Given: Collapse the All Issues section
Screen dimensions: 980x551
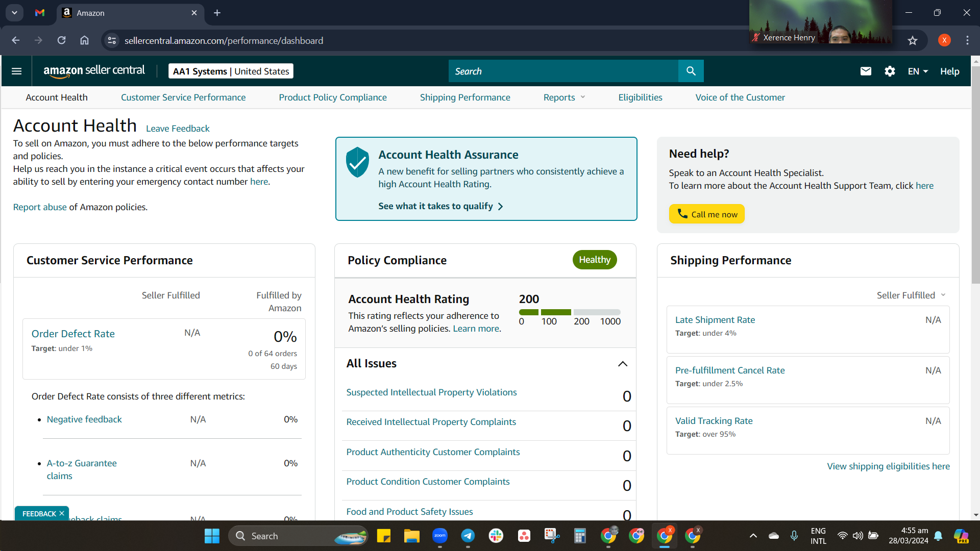Looking at the screenshot, I should [x=623, y=364].
